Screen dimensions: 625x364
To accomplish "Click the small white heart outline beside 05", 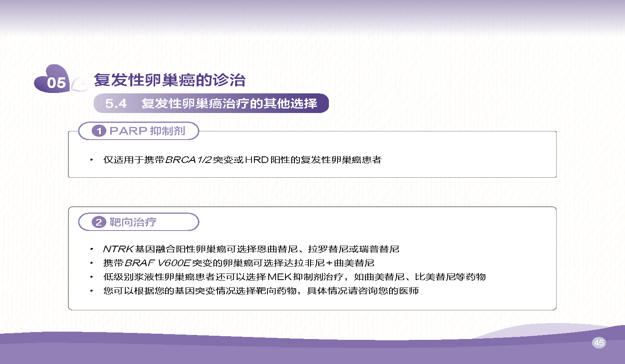I will 79,84.
